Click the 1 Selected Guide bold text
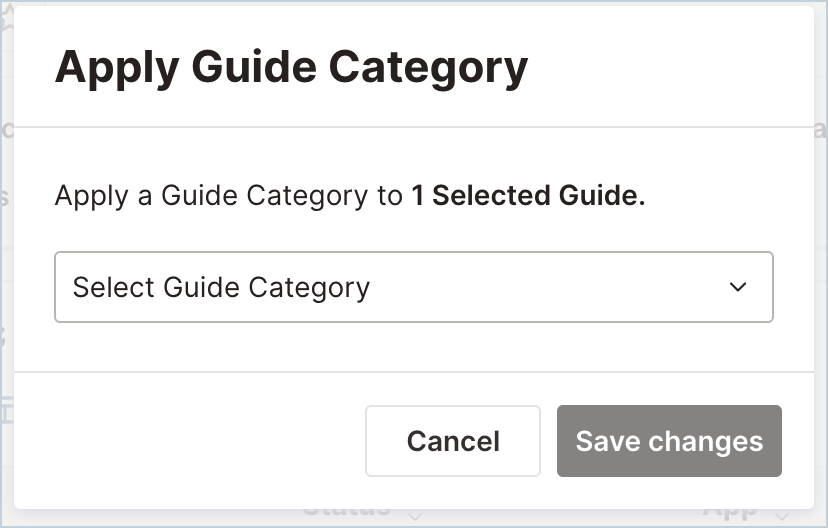828x528 pixels. point(529,195)
